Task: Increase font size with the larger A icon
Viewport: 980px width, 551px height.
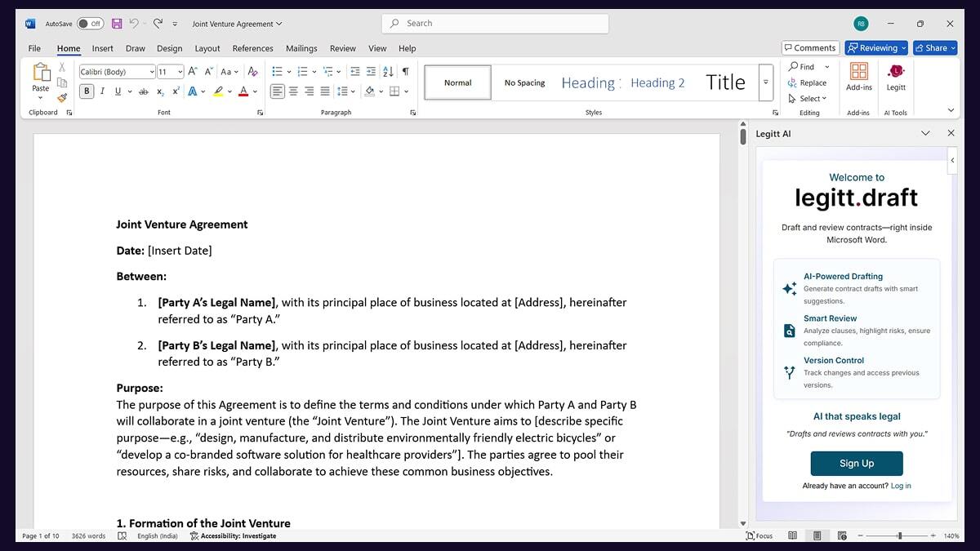Action: (193, 72)
